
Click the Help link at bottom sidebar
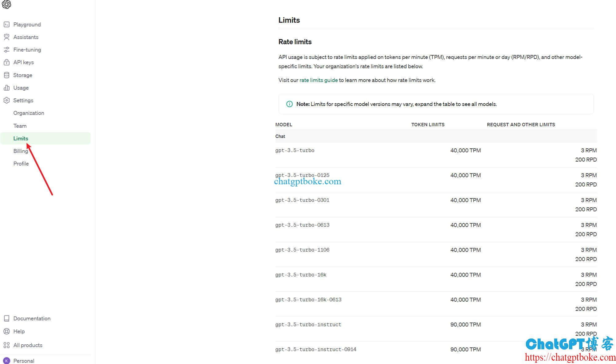click(19, 331)
